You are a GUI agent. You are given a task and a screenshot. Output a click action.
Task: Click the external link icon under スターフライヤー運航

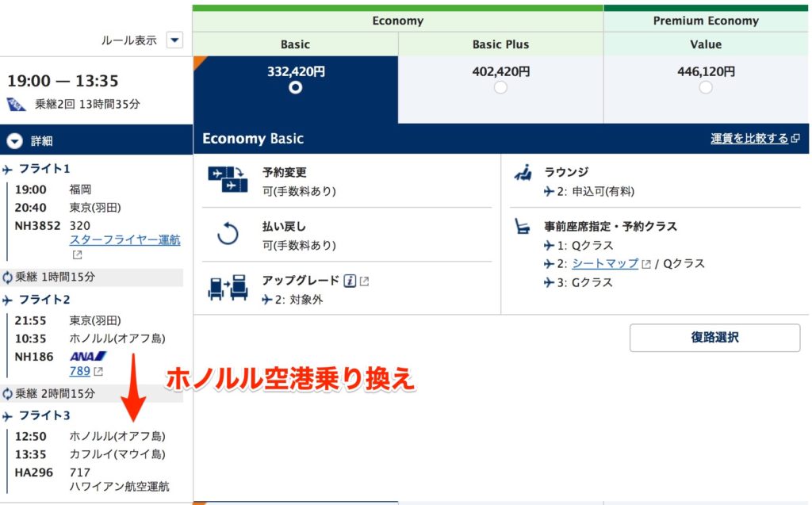click(77, 254)
